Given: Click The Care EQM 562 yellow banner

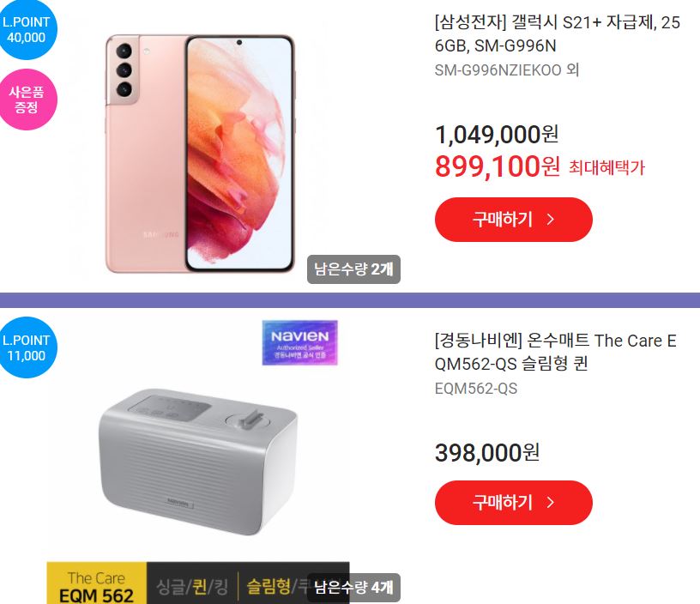Looking at the screenshot, I should tap(96, 583).
